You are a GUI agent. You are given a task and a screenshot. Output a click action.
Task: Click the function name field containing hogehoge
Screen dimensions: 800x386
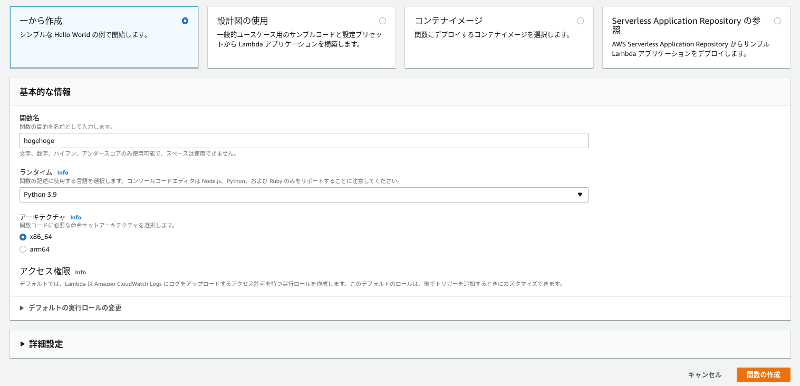[304, 141]
